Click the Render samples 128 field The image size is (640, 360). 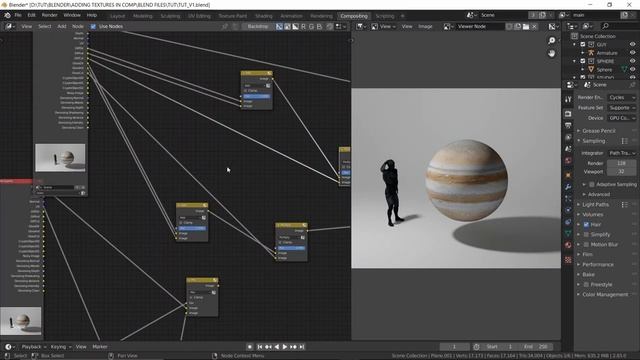622,163
